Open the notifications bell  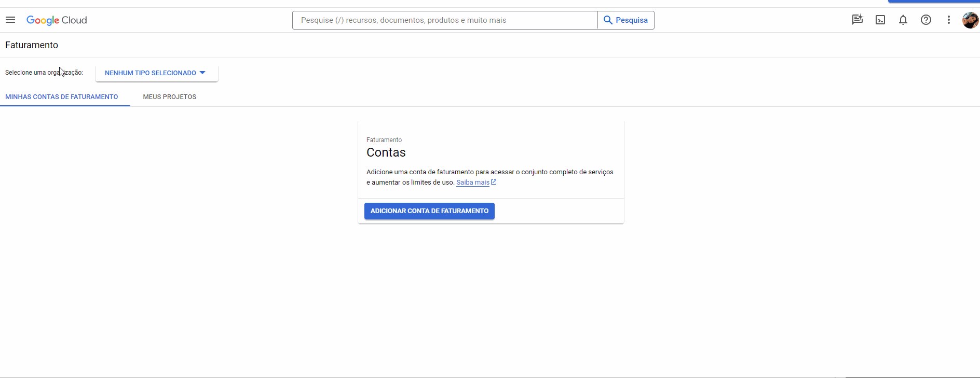pos(903,20)
